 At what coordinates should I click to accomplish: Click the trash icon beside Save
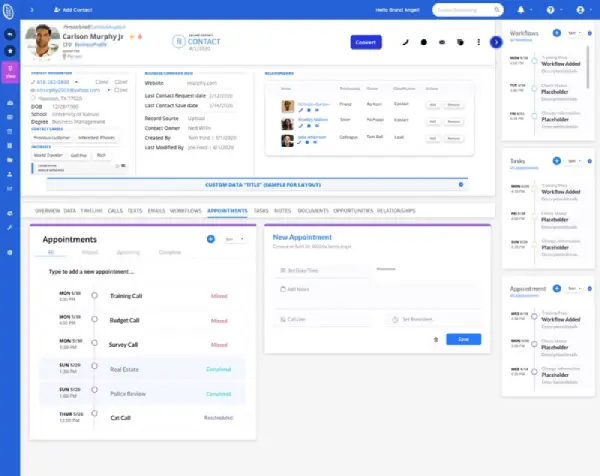click(435, 339)
